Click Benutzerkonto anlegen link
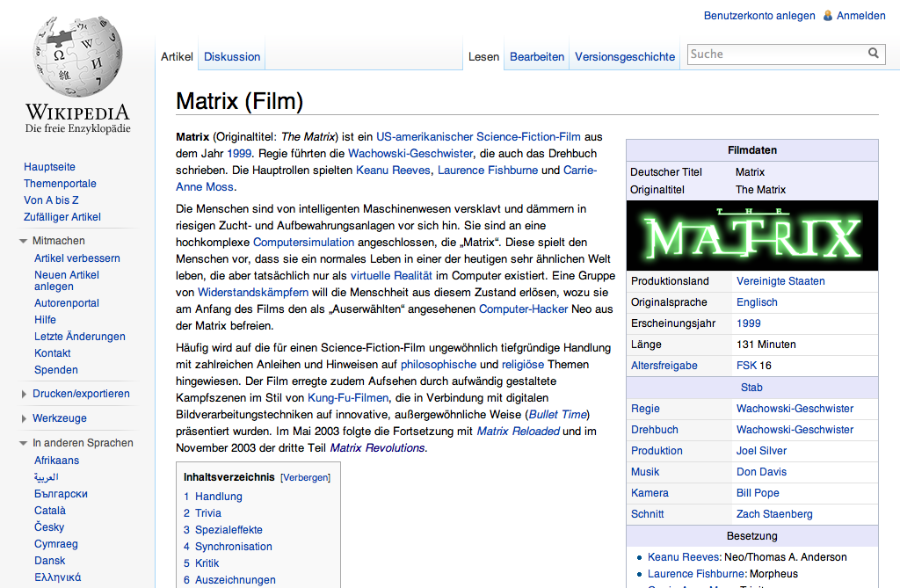The height and width of the screenshot is (588, 900). (759, 16)
